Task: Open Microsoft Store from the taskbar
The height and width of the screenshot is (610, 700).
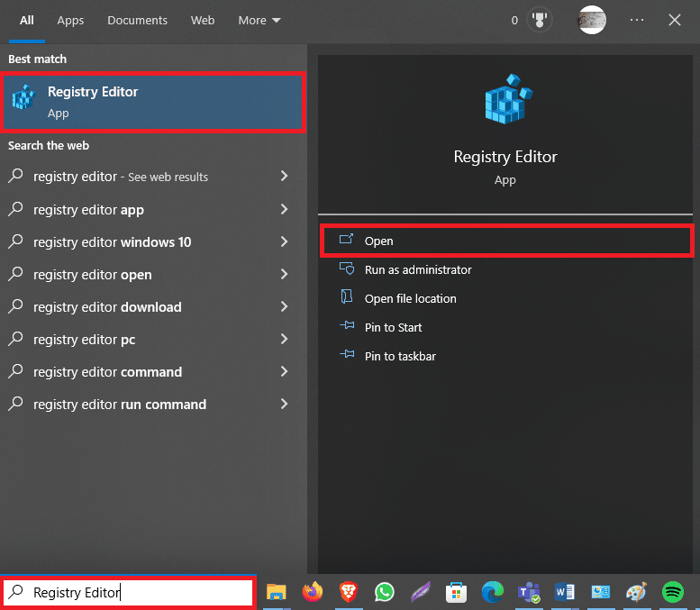Action: coord(456,593)
